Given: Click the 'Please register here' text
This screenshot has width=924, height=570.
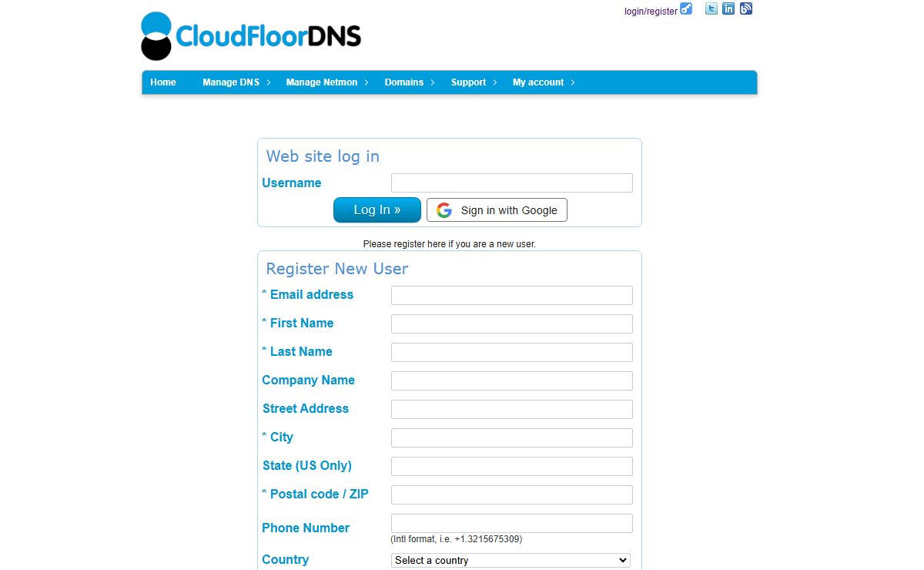Looking at the screenshot, I should pyautogui.click(x=450, y=244).
